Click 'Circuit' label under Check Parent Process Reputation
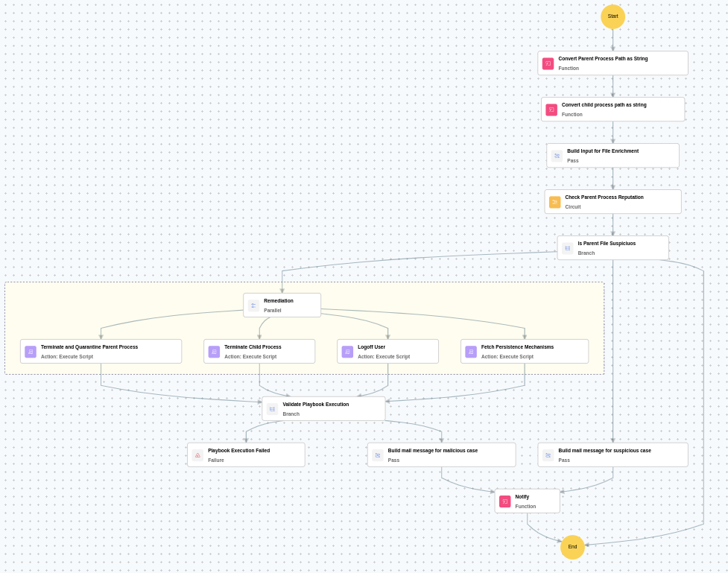 (572, 207)
